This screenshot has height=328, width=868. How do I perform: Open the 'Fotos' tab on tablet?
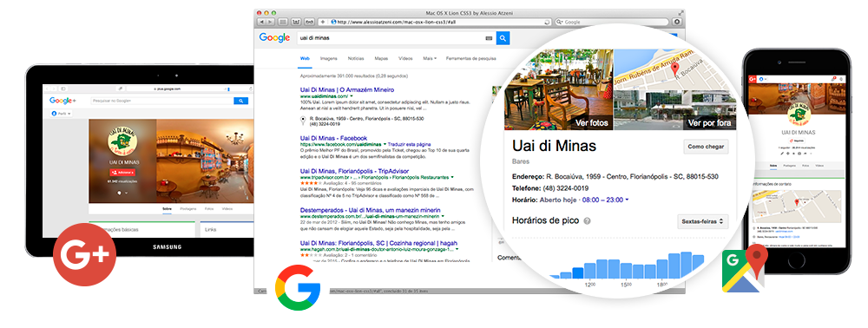[209, 209]
